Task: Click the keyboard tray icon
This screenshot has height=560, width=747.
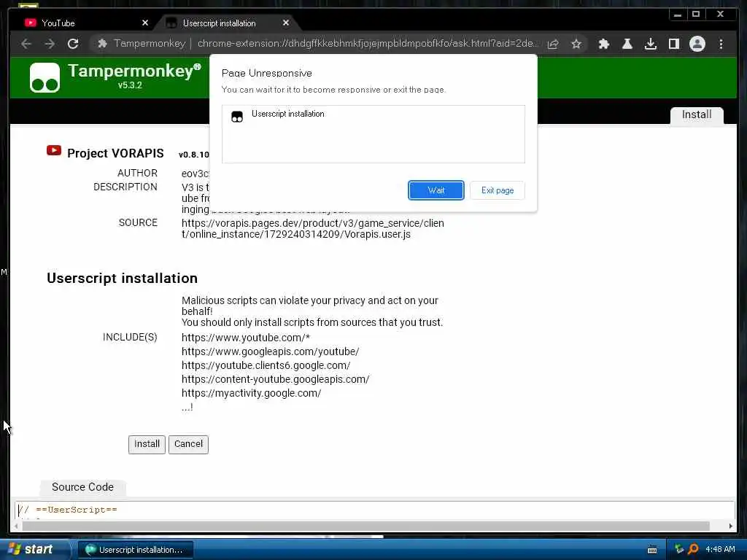Action: pos(652,550)
